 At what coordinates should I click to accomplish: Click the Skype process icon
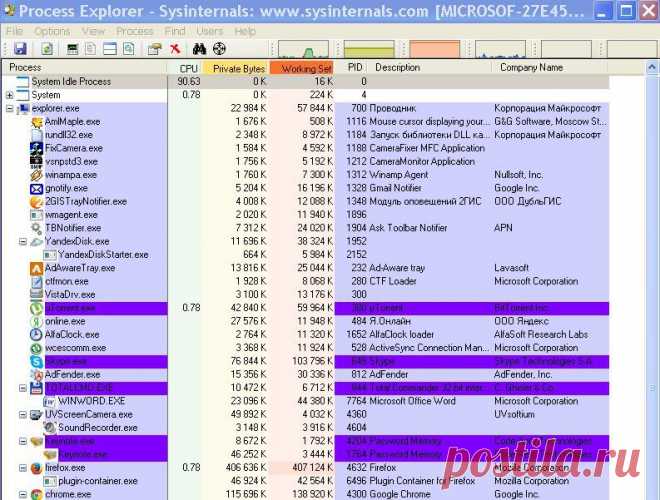point(36,361)
